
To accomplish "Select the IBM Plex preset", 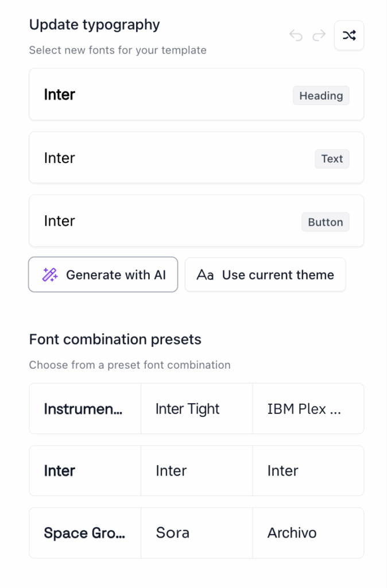I will (x=308, y=408).
